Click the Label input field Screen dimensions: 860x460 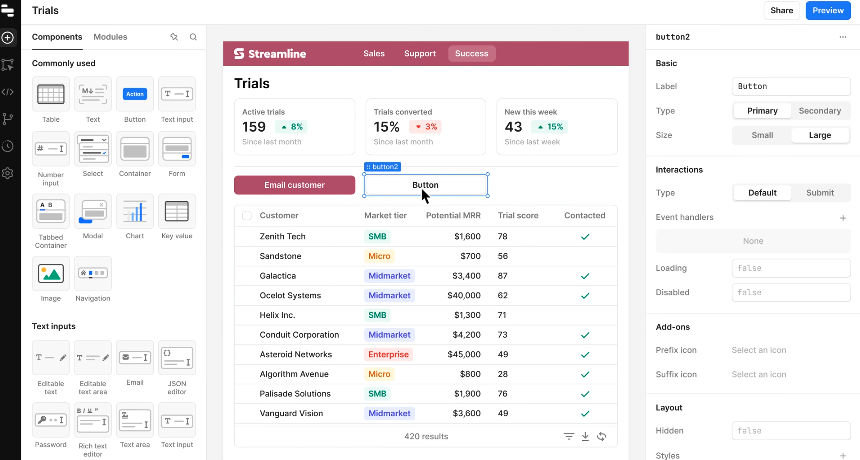(790, 87)
